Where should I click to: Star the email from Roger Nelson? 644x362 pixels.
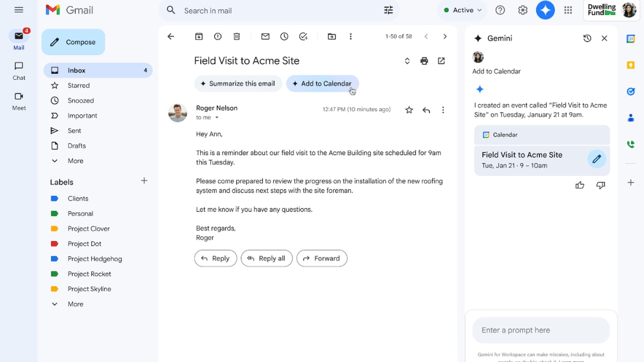coord(409,110)
